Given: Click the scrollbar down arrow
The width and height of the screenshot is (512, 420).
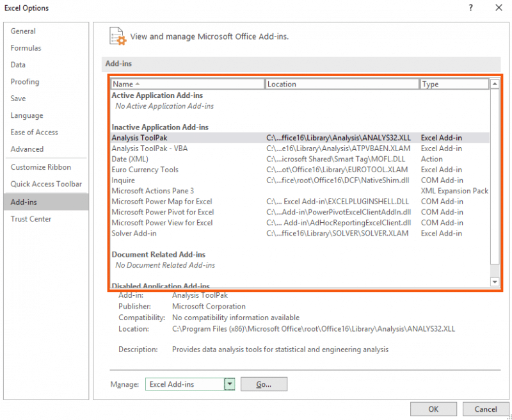Looking at the screenshot, I should coord(495,280).
